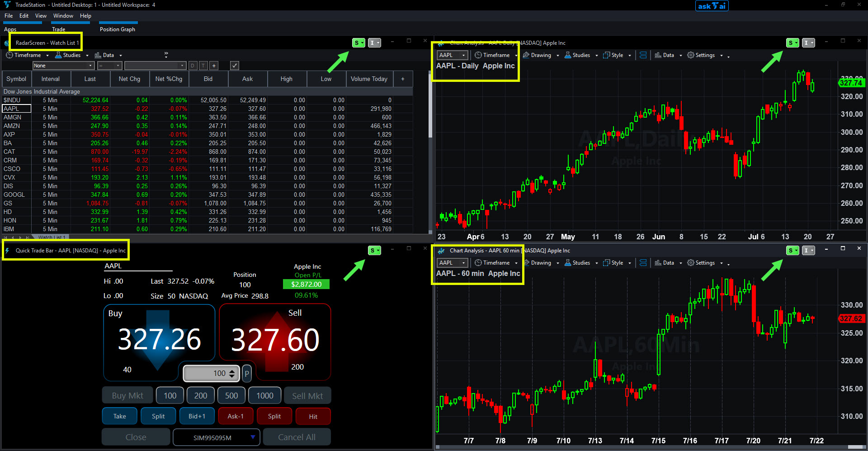Click the Buy Mkt button
Image resolution: width=868 pixels, height=451 pixels.
(127, 396)
